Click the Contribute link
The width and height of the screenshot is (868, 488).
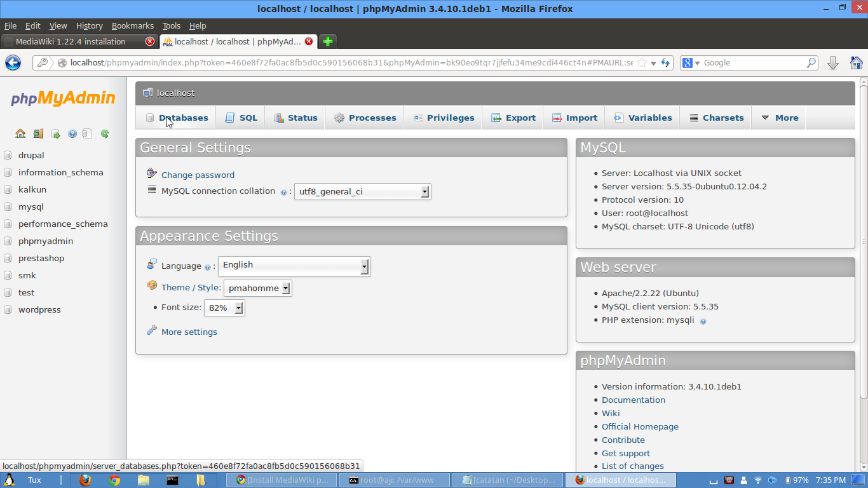[x=623, y=440]
